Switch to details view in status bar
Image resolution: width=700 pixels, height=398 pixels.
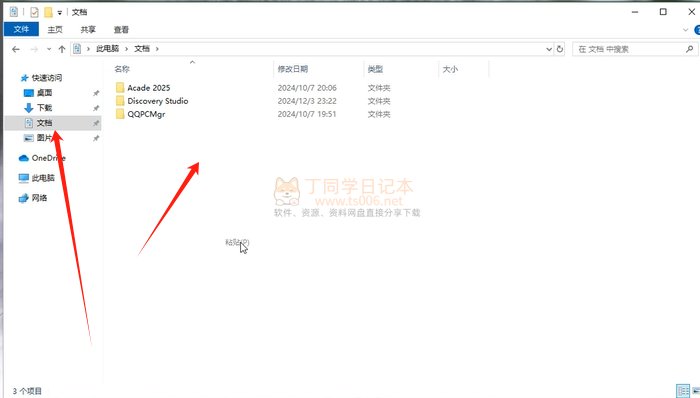(683, 390)
